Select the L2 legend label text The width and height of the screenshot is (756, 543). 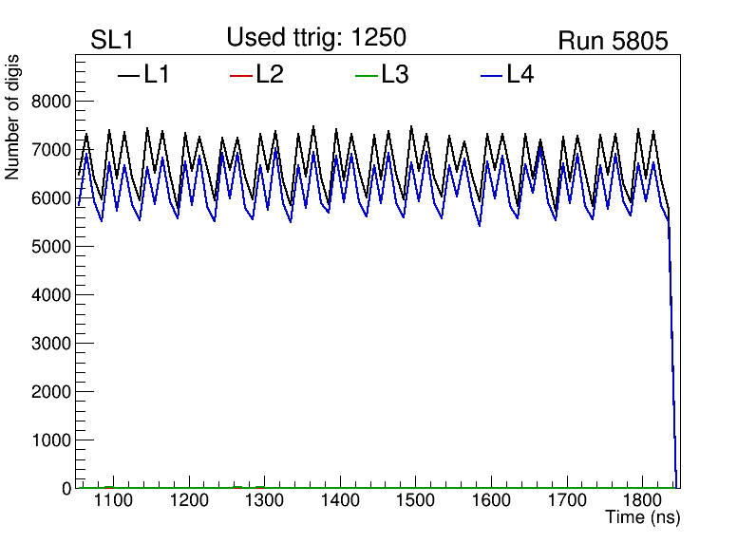tap(270, 74)
